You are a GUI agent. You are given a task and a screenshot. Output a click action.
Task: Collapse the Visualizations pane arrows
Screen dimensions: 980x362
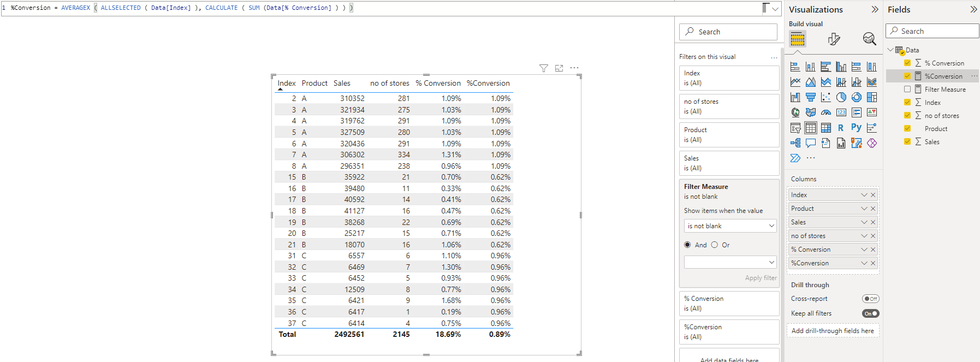[x=875, y=9]
